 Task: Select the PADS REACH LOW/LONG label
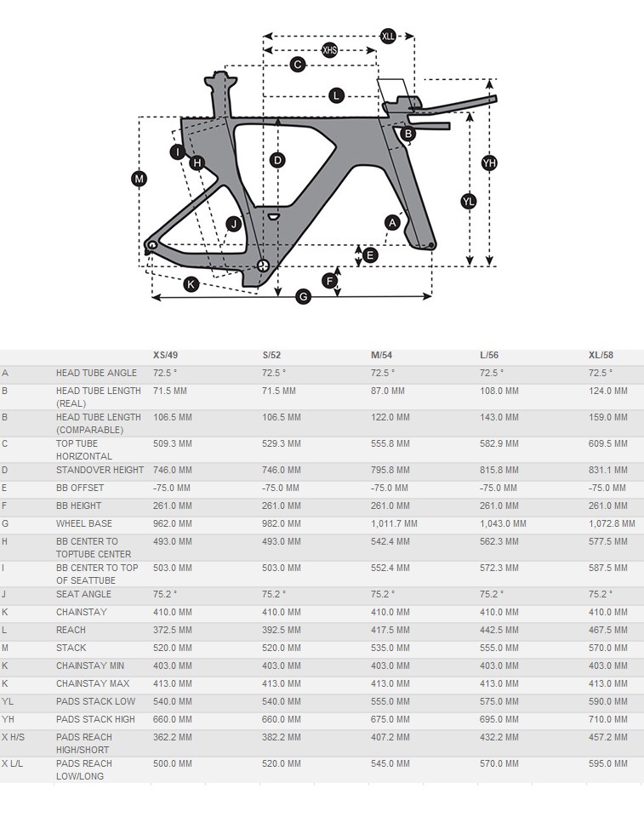[84, 770]
